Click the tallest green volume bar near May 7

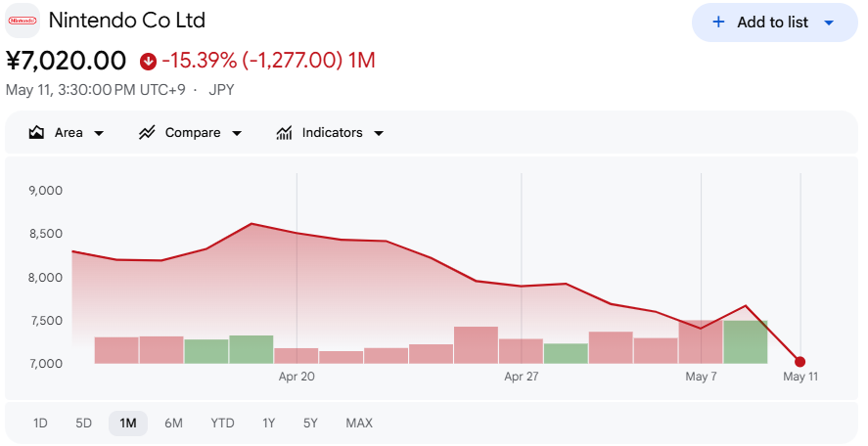click(745, 342)
